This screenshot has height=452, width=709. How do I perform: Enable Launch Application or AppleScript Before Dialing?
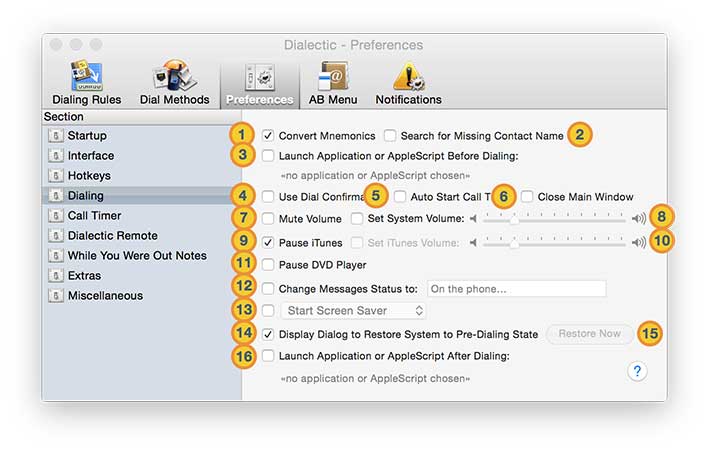pyautogui.click(x=268, y=155)
